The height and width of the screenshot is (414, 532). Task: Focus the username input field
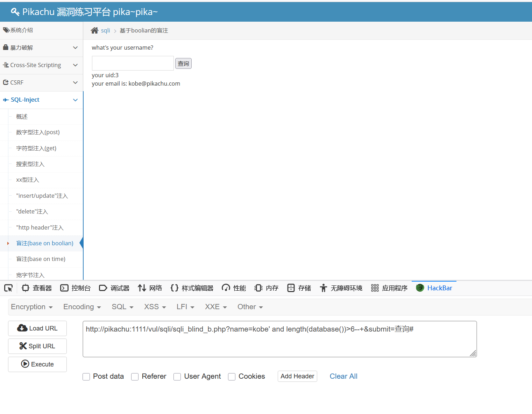tap(133, 63)
